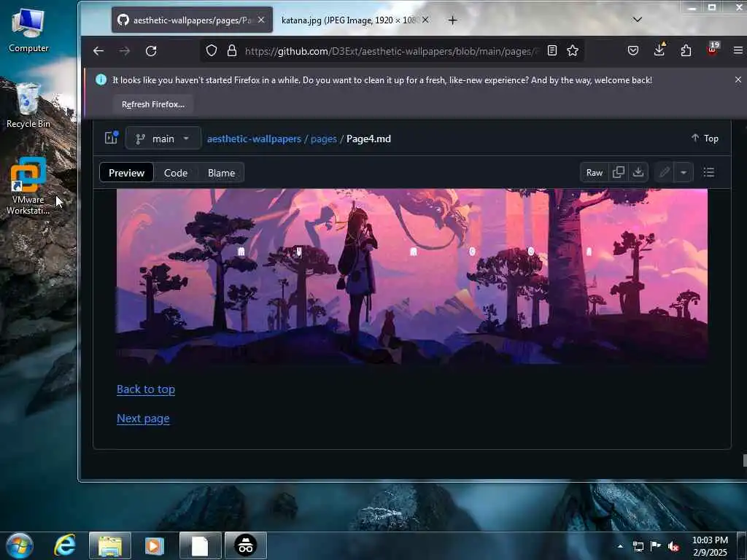Click the purple anime wallpaper image
Viewport: 747px width, 560px height.
[412, 276]
